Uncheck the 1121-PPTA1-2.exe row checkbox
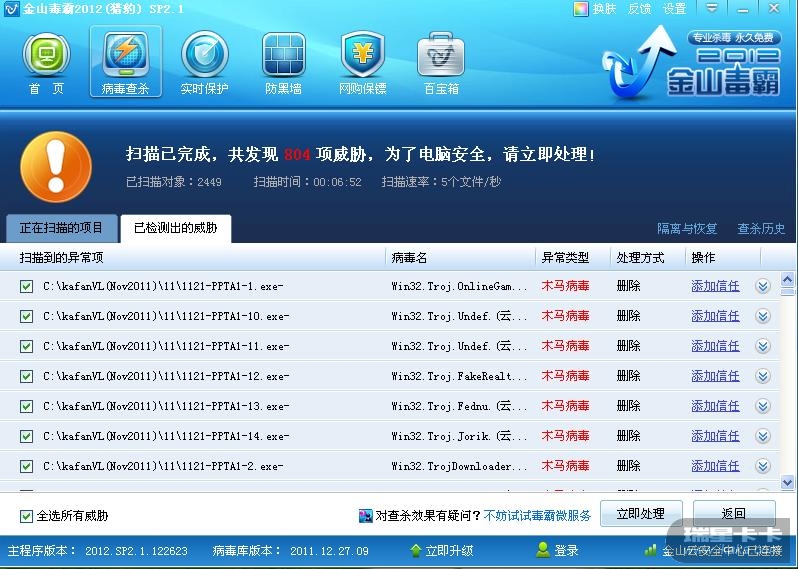Screen dimensions: 798x569 pyautogui.click(x=26, y=467)
